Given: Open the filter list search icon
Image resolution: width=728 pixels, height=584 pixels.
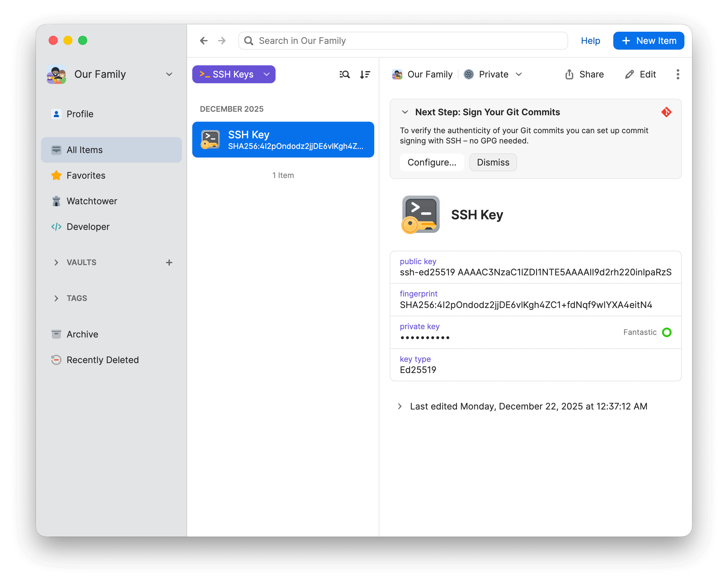Looking at the screenshot, I should [344, 74].
